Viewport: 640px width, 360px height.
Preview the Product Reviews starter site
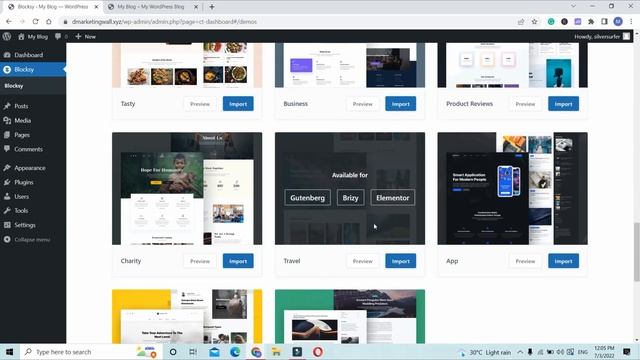pyautogui.click(x=525, y=104)
